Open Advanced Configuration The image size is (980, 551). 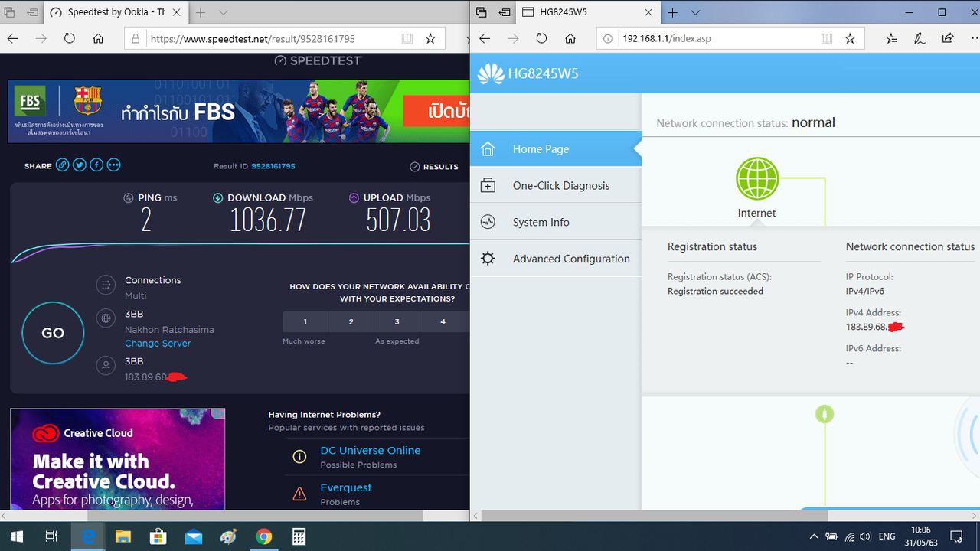click(556, 259)
